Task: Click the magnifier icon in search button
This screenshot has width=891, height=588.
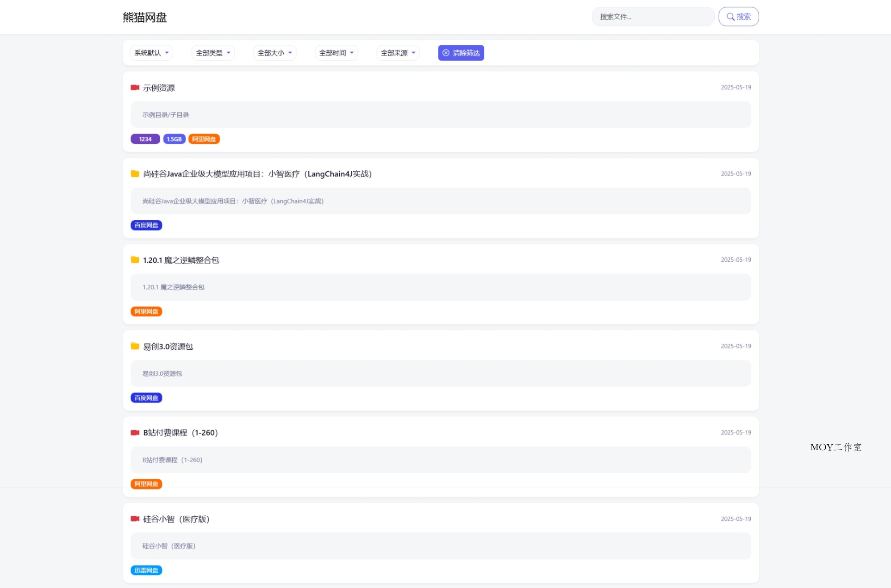Action: [x=730, y=17]
